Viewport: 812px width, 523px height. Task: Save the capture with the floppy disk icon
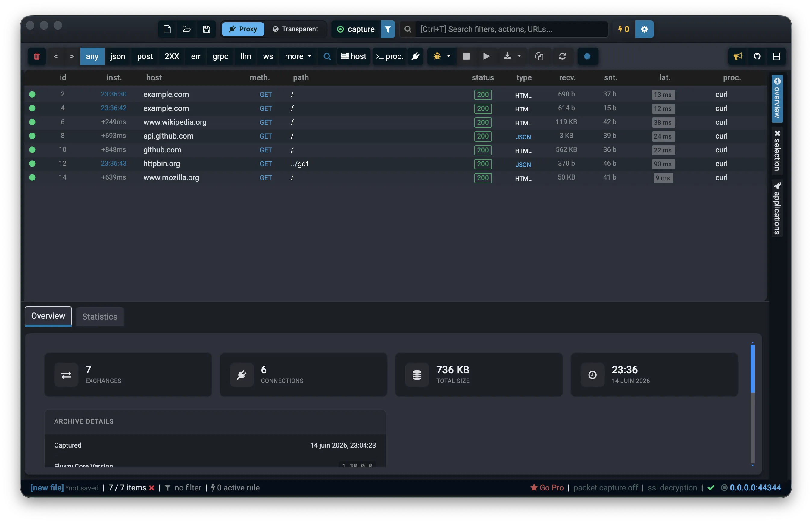tap(206, 29)
